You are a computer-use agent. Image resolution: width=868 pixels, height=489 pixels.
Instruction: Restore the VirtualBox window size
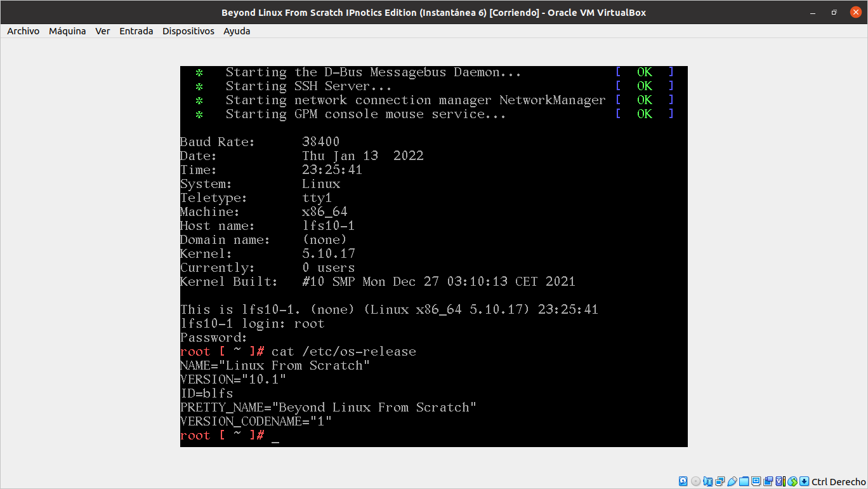tap(834, 12)
